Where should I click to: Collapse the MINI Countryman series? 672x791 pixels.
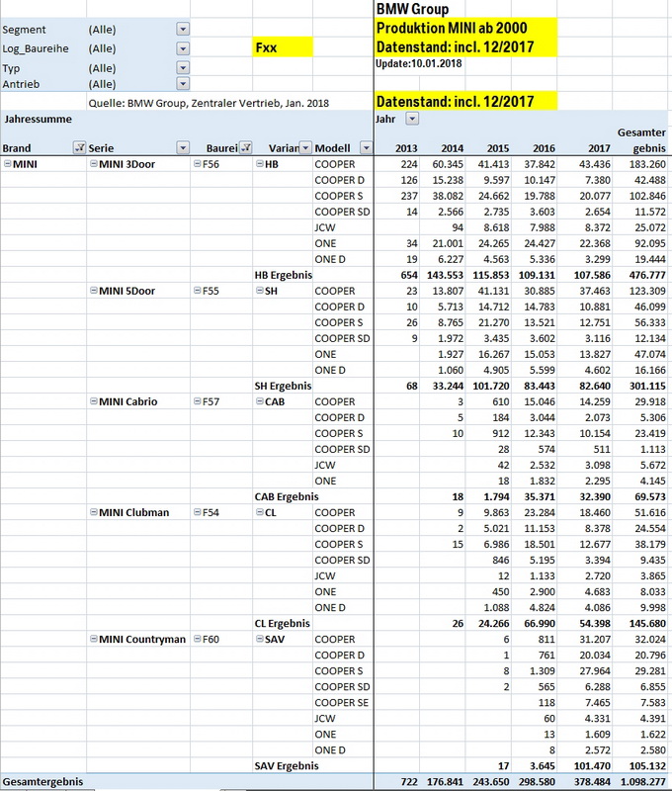(93, 639)
